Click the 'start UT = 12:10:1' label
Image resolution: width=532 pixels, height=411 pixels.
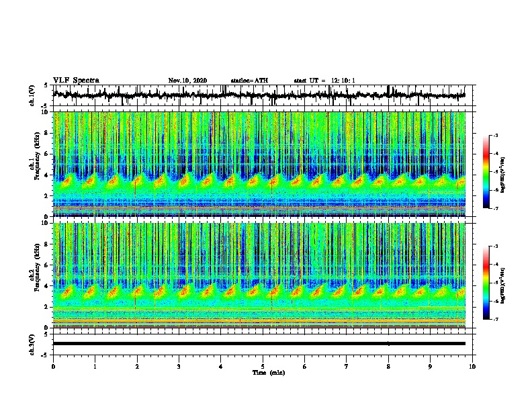(324, 81)
